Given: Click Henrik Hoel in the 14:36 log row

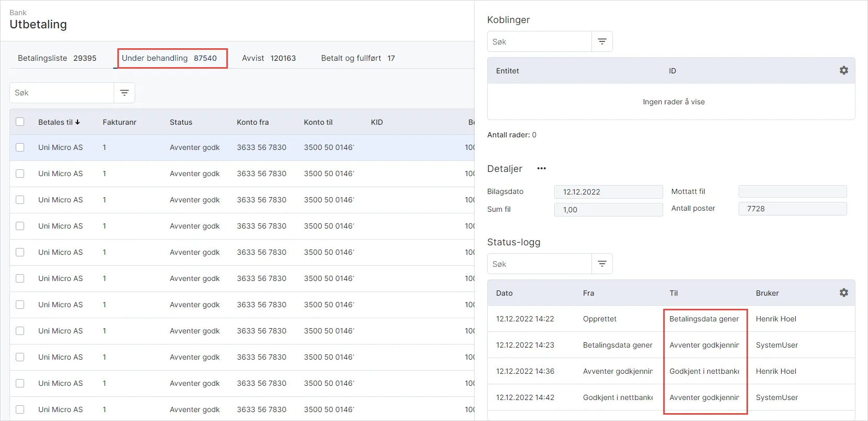Looking at the screenshot, I should click(776, 371).
